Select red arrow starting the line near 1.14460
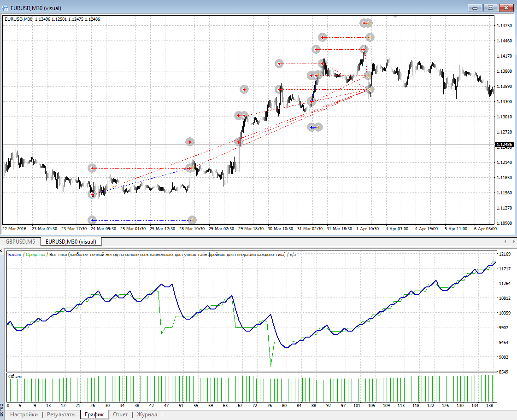 [323, 37]
